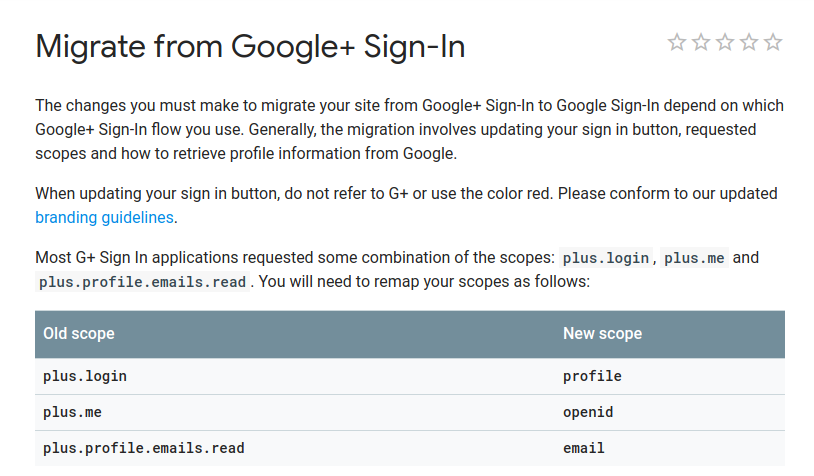
Task: Rate the page one star
Action: 677,42
